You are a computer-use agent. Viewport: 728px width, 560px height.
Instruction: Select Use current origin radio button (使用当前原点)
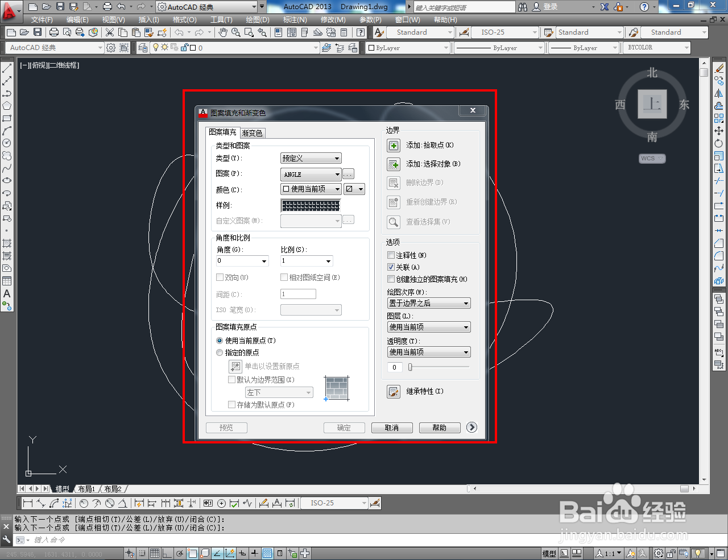pos(220,341)
